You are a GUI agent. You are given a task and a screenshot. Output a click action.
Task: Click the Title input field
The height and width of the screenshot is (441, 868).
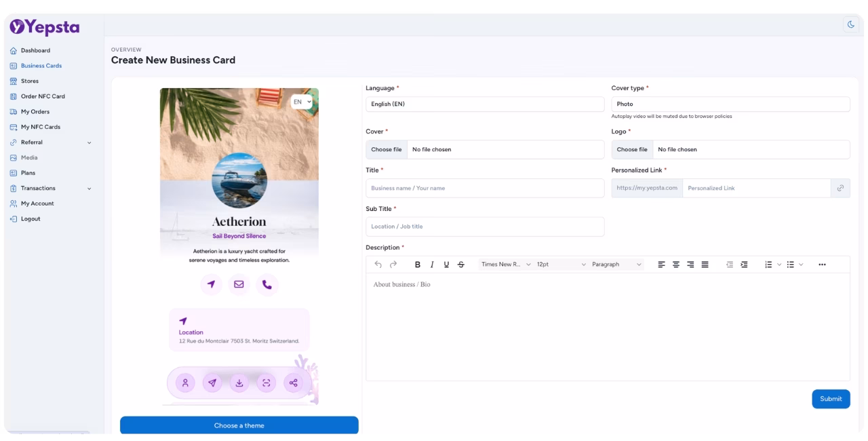484,188
